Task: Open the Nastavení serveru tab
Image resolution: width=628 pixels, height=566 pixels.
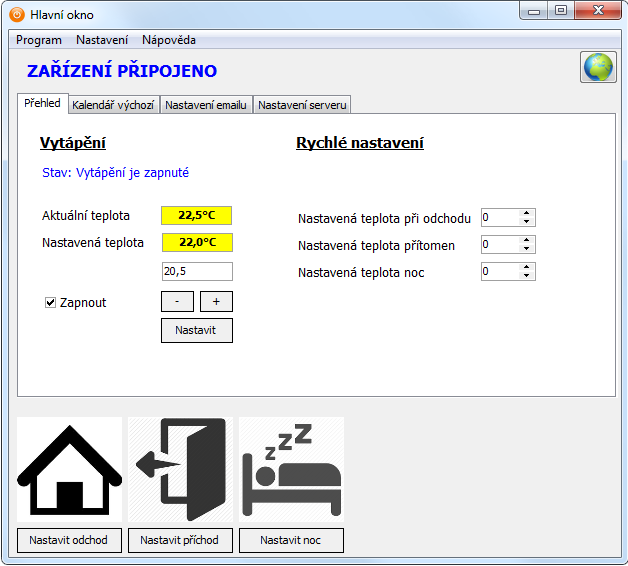Action: tap(302, 105)
